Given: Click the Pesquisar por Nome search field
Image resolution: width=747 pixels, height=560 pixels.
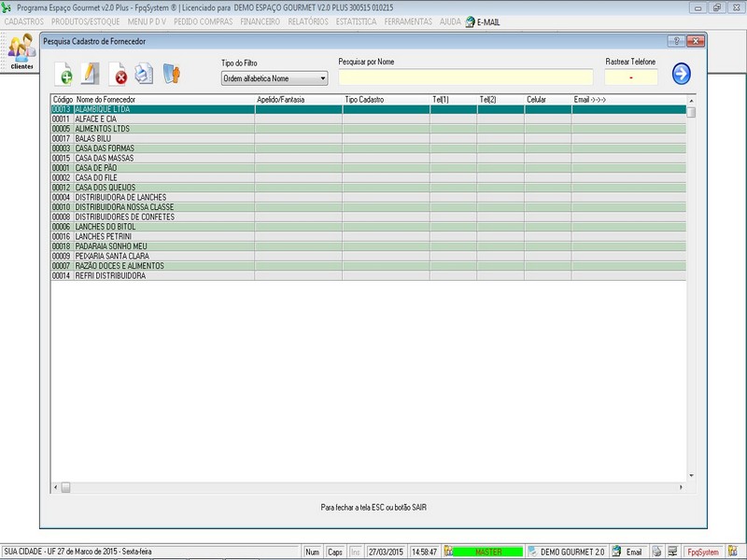Looking at the screenshot, I should [x=465, y=77].
